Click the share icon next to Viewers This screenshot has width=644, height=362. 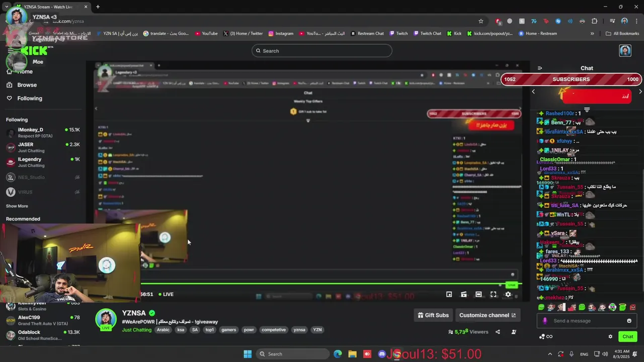click(x=498, y=332)
